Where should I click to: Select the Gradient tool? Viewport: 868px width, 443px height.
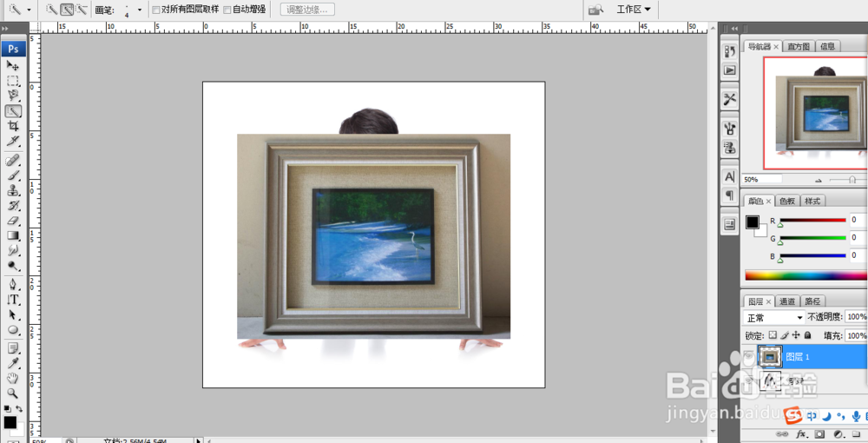(x=13, y=236)
